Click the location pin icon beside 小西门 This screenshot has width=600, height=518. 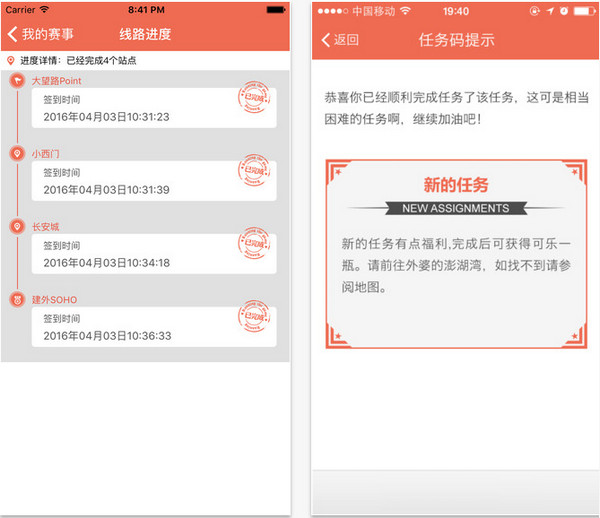pyautogui.click(x=17, y=153)
